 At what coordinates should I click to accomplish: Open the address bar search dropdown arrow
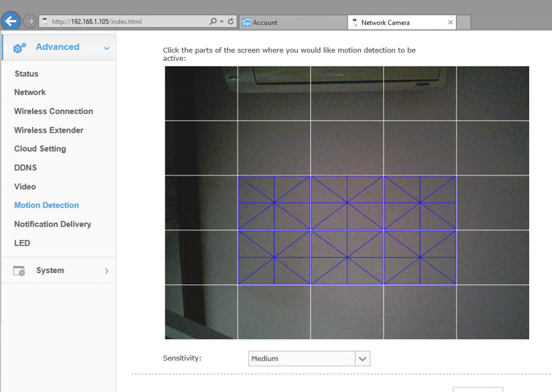222,22
